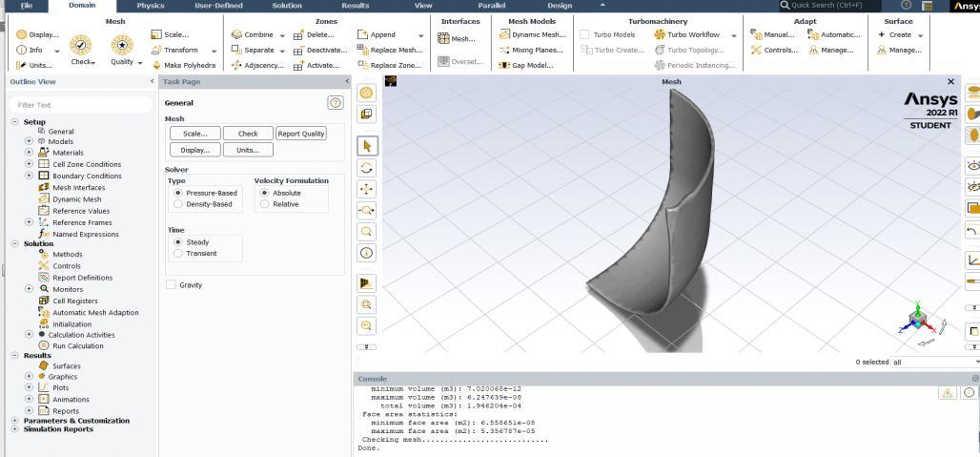The width and height of the screenshot is (980, 457).
Task: Switch to the User-Defined ribbon tab
Action: [x=218, y=6]
